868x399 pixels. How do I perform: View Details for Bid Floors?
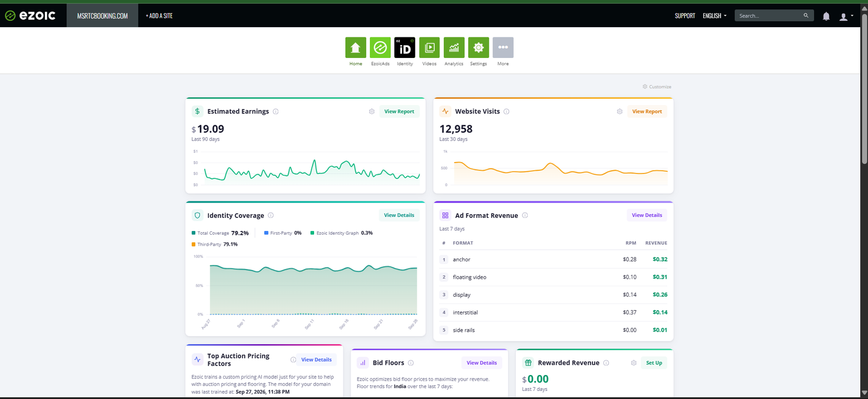[482, 363]
